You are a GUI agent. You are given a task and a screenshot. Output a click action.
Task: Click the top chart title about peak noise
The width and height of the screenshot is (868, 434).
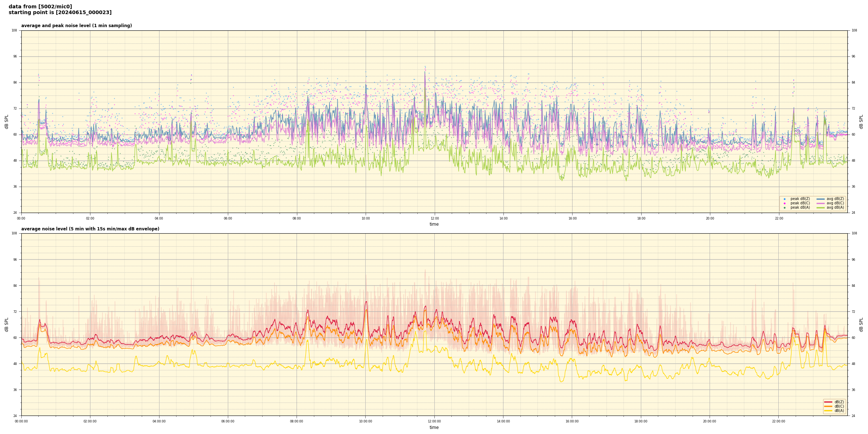[76, 26]
